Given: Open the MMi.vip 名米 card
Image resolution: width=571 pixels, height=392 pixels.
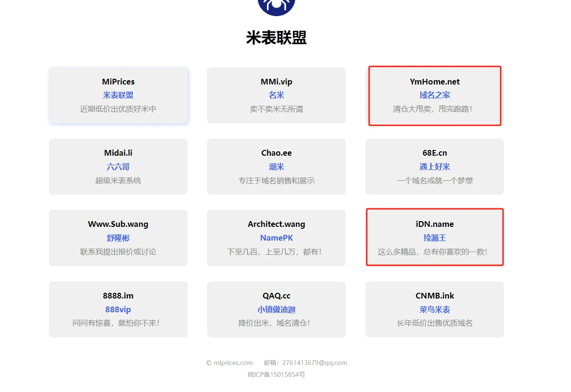Looking at the screenshot, I should (276, 95).
